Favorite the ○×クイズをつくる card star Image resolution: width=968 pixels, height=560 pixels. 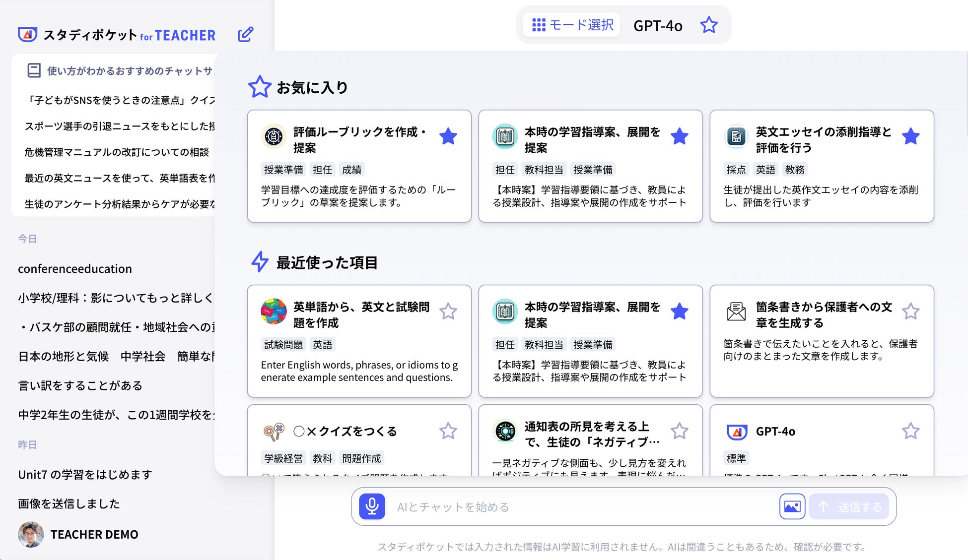[x=448, y=431]
